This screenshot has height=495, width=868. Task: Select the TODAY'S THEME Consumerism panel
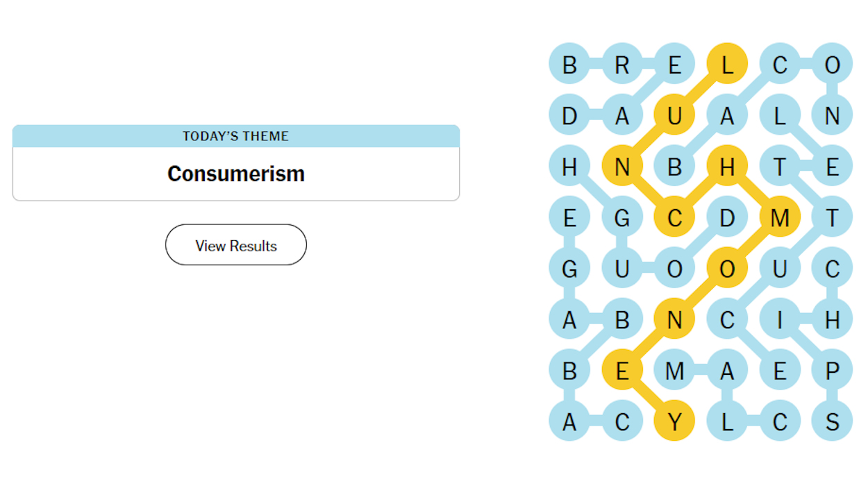coord(235,162)
